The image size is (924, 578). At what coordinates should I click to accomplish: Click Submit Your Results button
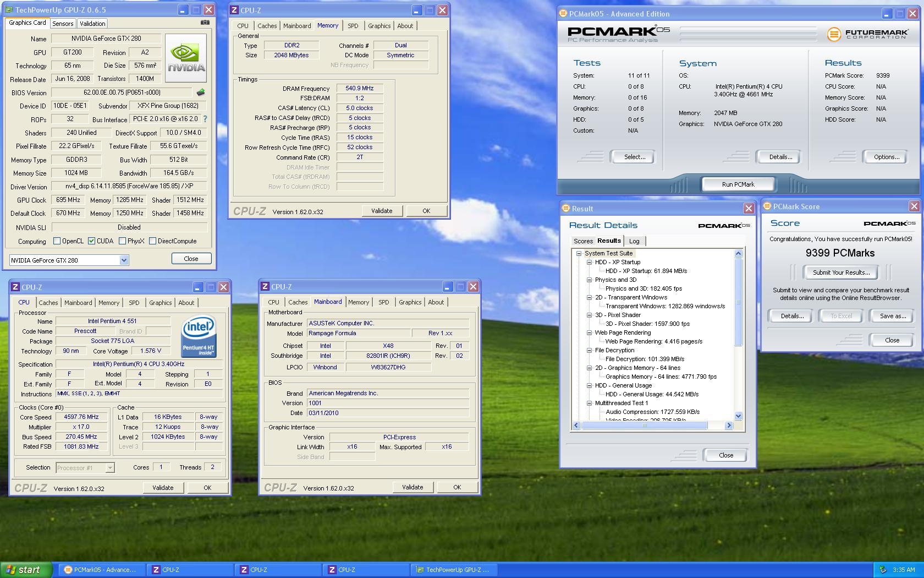coord(841,272)
